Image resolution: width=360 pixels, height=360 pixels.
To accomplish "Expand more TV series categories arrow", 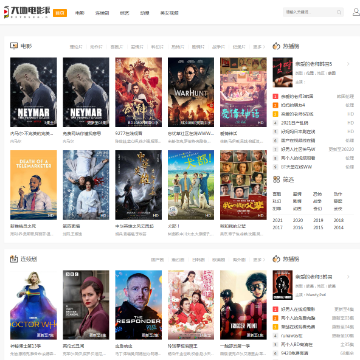I will point(259,260).
